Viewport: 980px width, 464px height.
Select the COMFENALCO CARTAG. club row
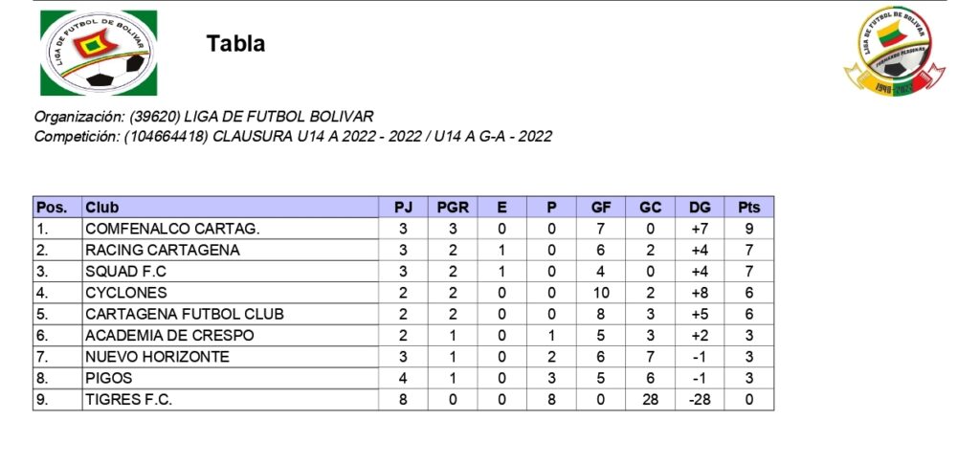click(172, 230)
